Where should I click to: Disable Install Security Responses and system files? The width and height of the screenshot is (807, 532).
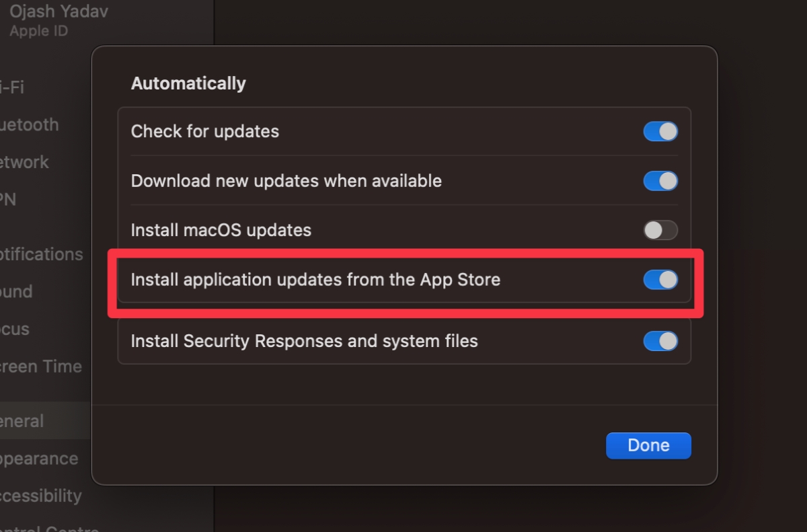[660, 341]
